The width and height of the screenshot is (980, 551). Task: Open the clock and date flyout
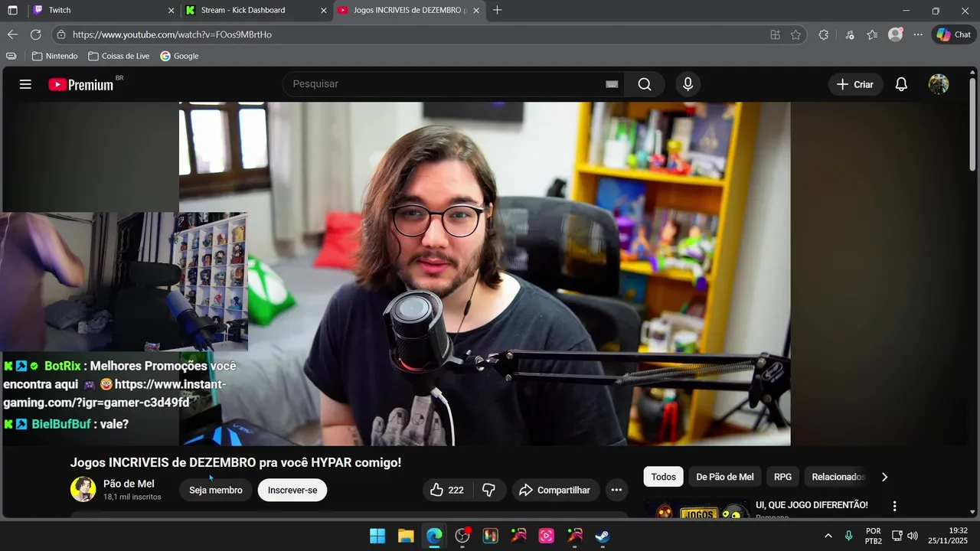948,536
